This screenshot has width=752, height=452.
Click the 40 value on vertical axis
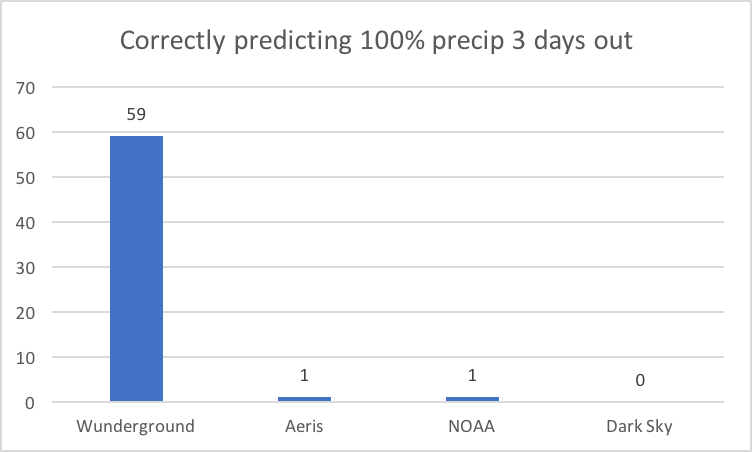(25, 223)
